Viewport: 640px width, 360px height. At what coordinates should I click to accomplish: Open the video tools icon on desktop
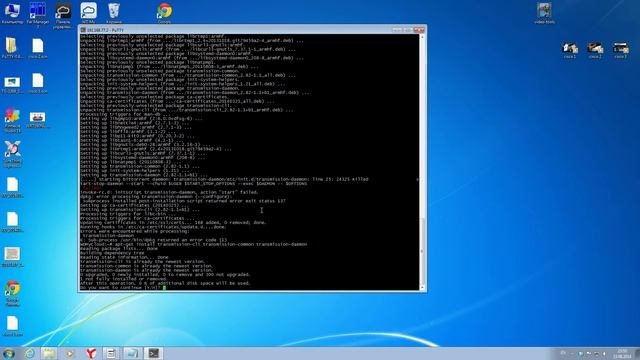coord(544,13)
